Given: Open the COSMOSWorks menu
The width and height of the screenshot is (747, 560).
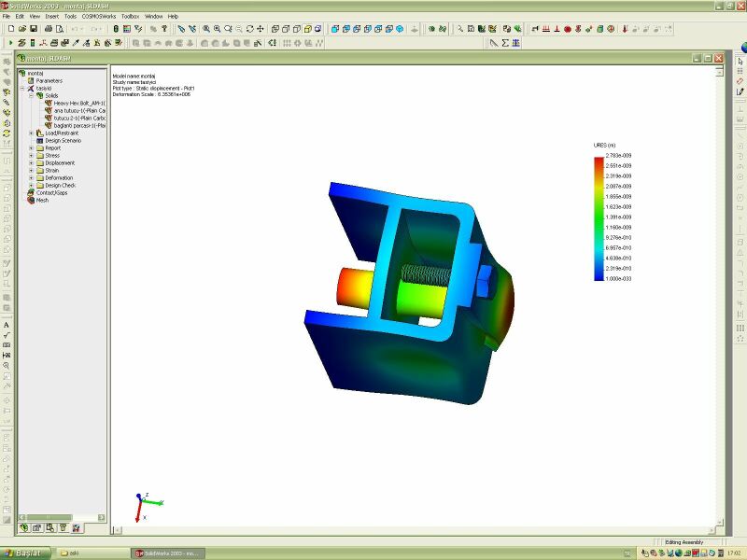Looking at the screenshot, I should tap(98, 16).
